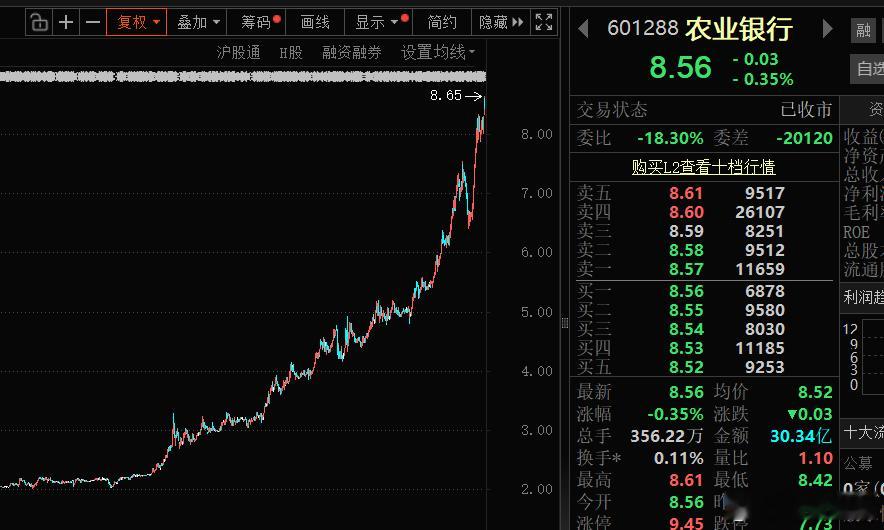Select 买四 price 8.53 row
Viewport: 884px width, 530px height.
(x=704, y=348)
